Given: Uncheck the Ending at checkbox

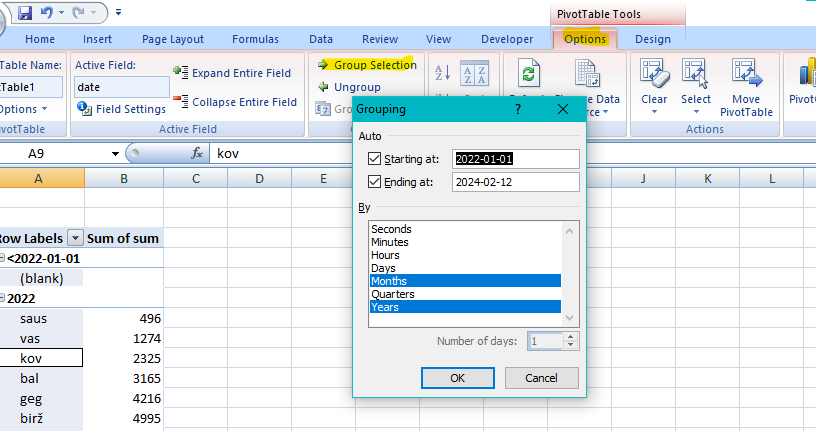Looking at the screenshot, I should tap(375, 182).
